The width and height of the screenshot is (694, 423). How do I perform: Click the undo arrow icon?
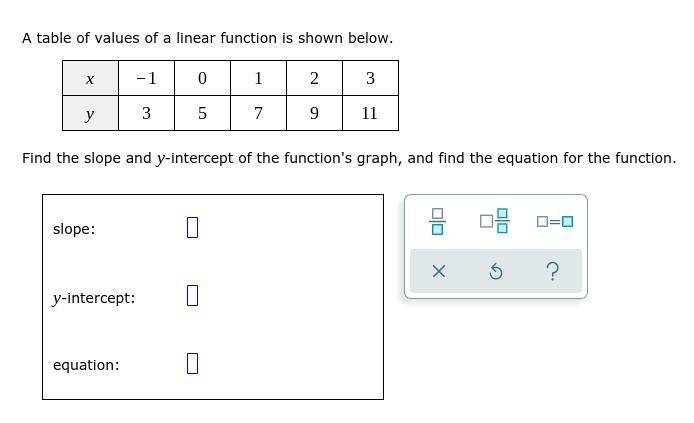[496, 271]
